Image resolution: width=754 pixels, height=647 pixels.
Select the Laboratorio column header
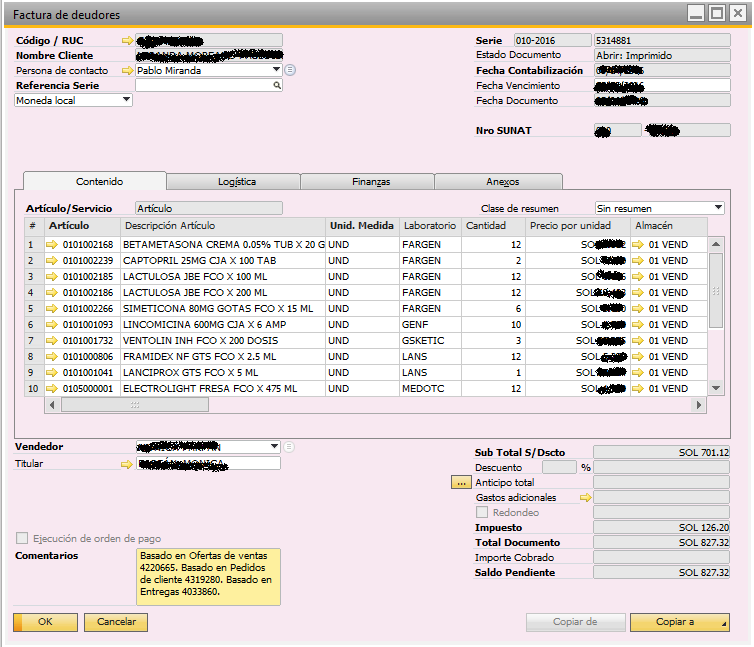click(430, 226)
